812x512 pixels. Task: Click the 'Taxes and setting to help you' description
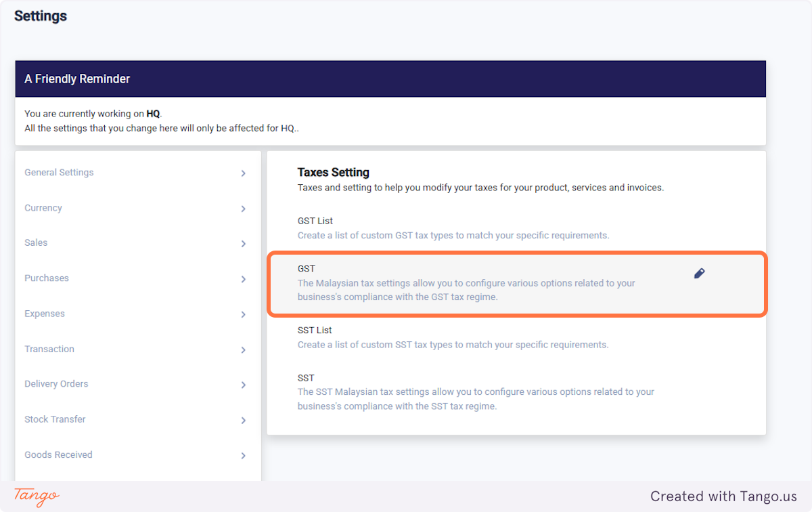(480, 188)
